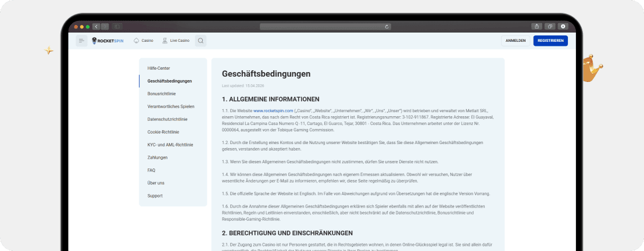This screenshot has width=644, height=251.
Task: Click the ANMELDEN button
Action: 516,41
